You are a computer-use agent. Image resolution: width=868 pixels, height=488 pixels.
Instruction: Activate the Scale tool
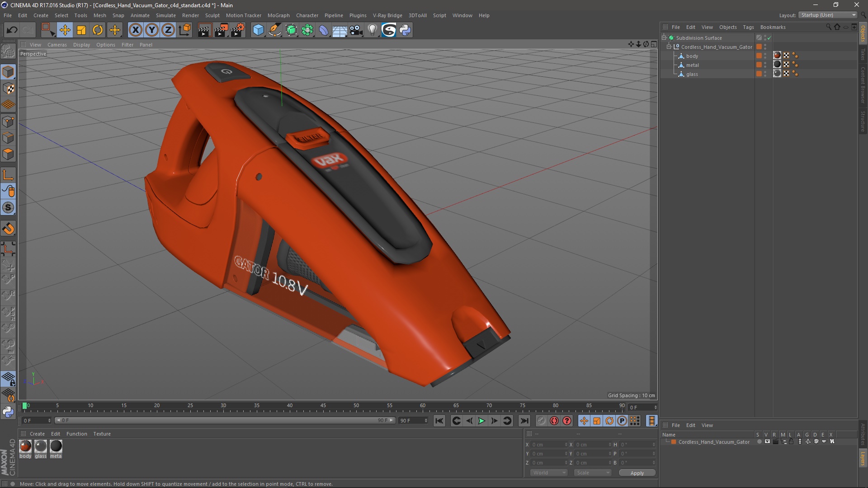coord(81,30)
